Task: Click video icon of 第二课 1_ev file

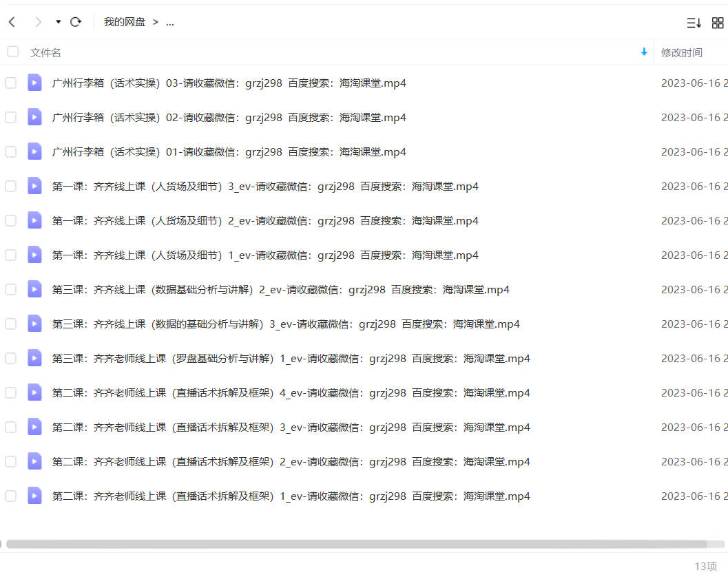Action: (34, 496)
